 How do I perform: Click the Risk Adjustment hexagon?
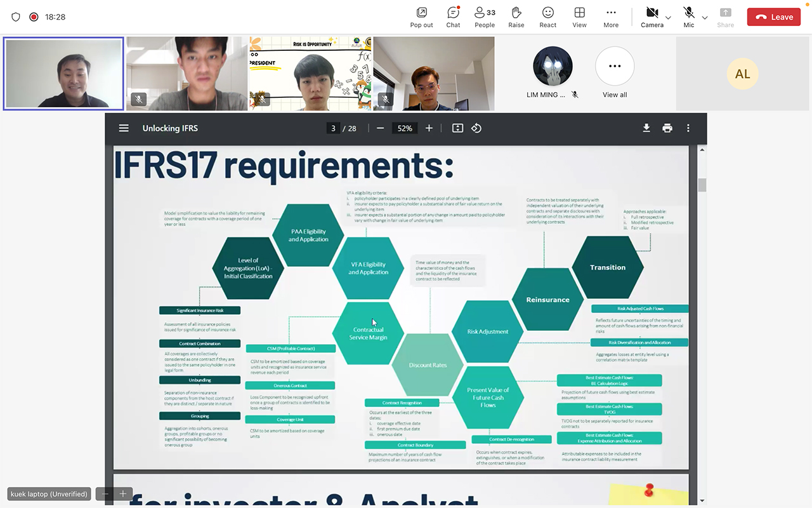click(x=487, y=331)
